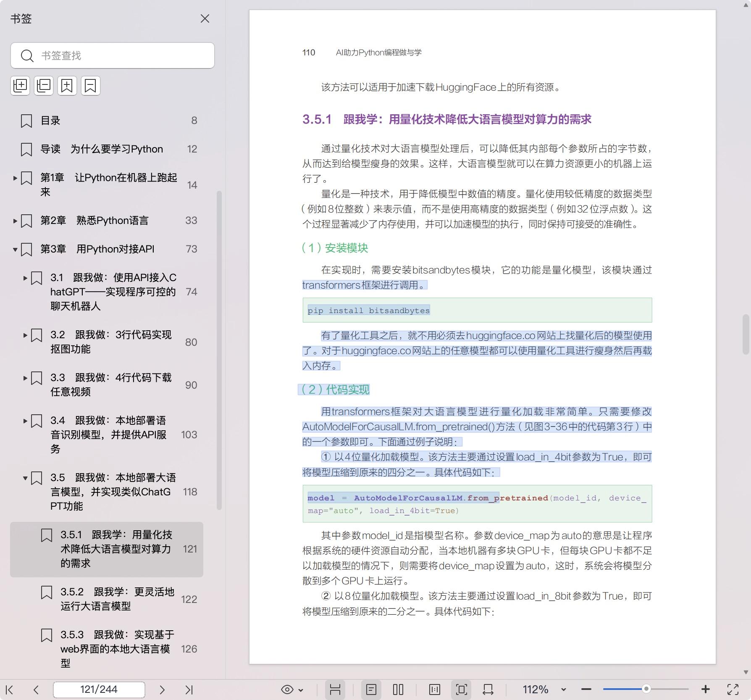Click bookmark icon beside 第1章
Viewport: 751px width, 700px height.
coord(26,178)
